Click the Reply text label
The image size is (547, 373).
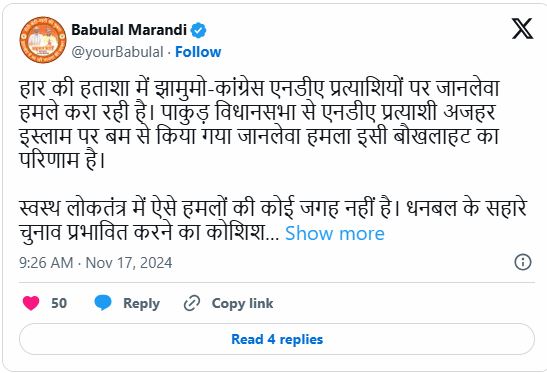[141, 303]
